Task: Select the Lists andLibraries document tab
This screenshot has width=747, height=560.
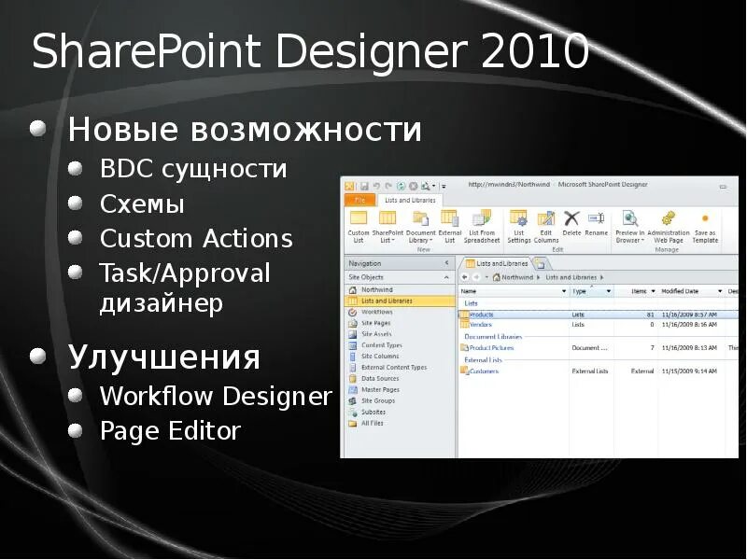Action: click(497, 263)
